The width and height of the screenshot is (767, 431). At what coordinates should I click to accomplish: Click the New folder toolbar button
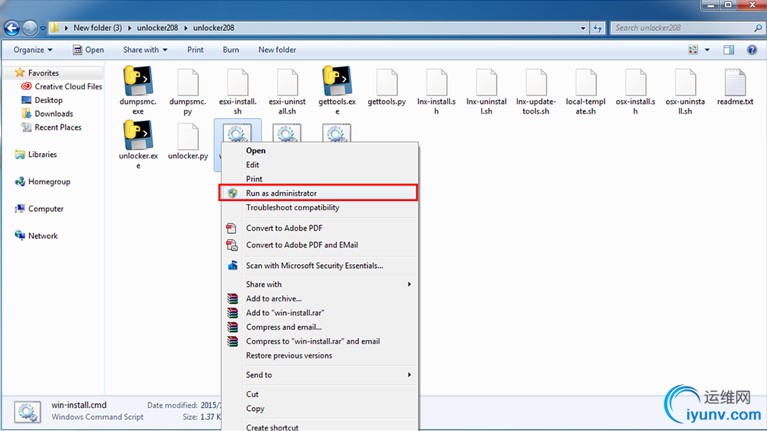tap(277, 50)
